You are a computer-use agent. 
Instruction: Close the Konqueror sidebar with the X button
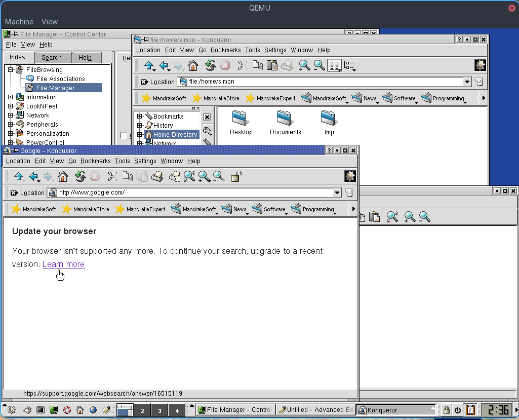pyautogui.click(x=207, y=117)
